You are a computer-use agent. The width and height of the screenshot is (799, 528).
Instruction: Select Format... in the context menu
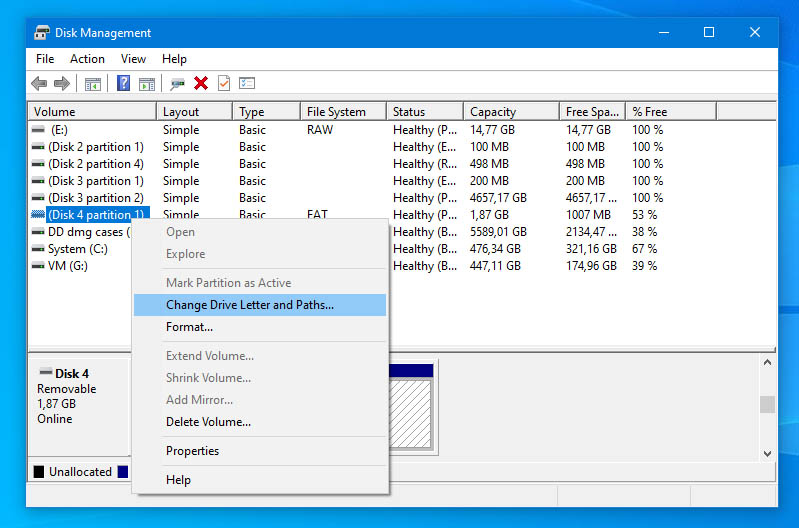pyautogui.click(x=189, y=327)
